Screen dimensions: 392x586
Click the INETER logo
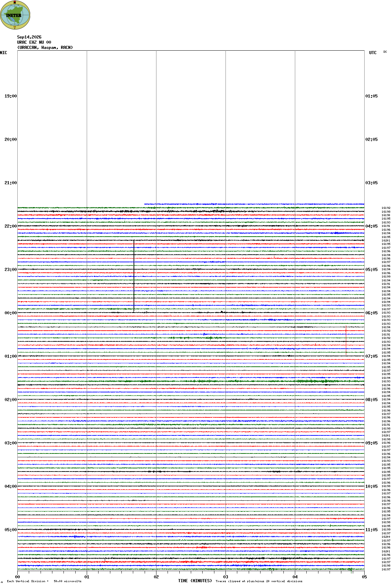[15, 15]
